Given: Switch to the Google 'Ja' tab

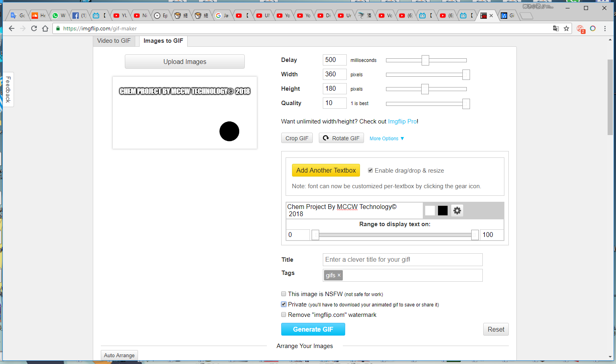Looking at the screenshot, I should [x=222, y=16].
